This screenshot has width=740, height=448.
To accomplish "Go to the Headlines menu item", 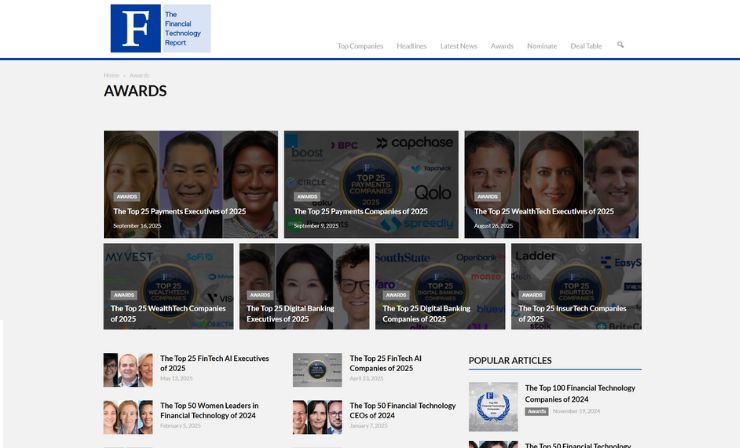I will point(411,46).
